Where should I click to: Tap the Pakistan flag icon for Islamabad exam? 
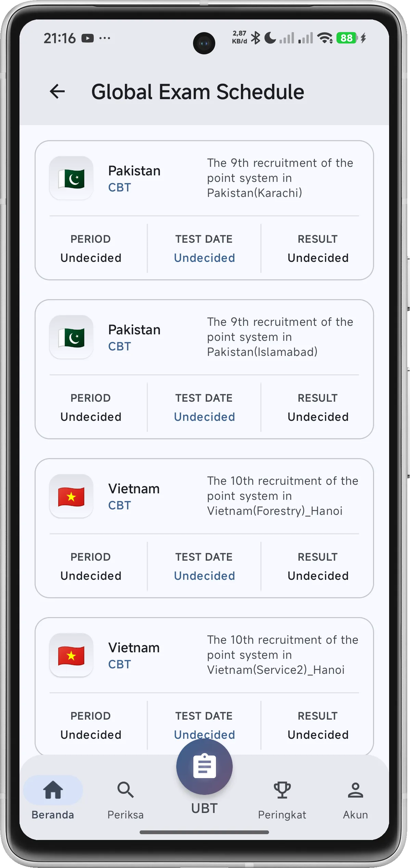pyautogui.click(x=71, y=337)
